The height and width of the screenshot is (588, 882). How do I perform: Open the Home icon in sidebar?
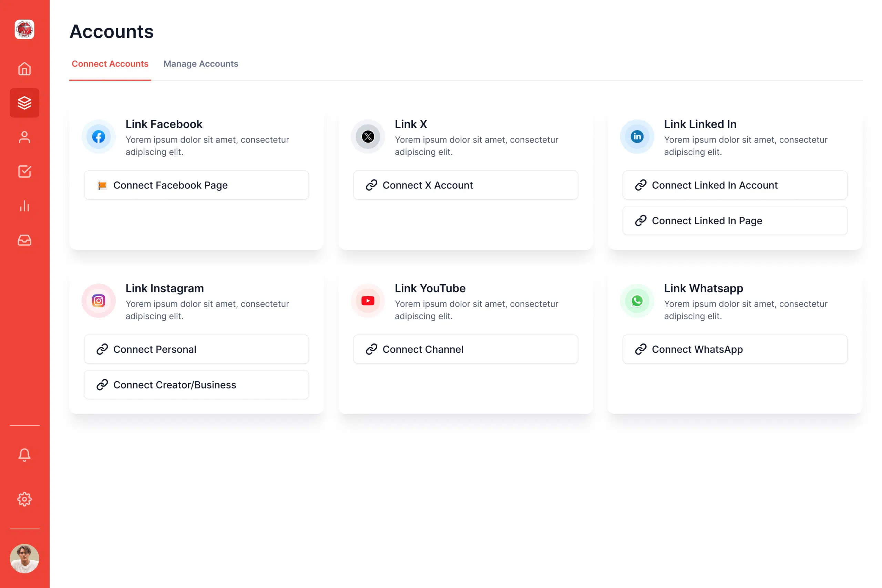24,69
